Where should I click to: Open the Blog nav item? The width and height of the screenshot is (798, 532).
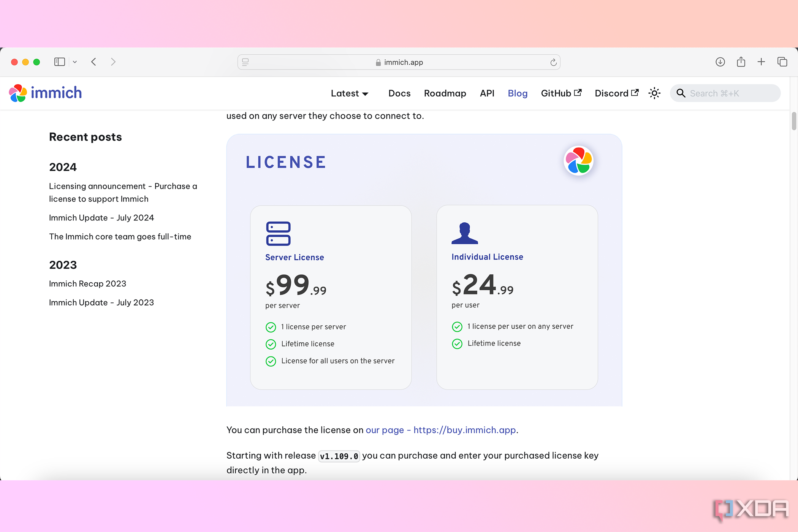tap(518, 93)
